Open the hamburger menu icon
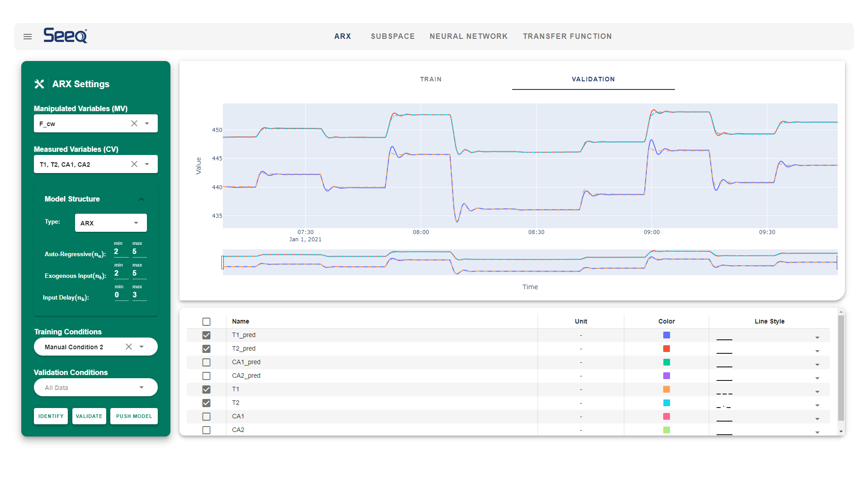Viewport: 868px width, 488px height. 28,37
